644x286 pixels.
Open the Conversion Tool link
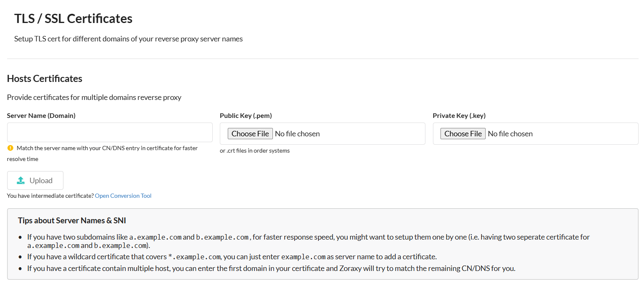coord(123,196)
